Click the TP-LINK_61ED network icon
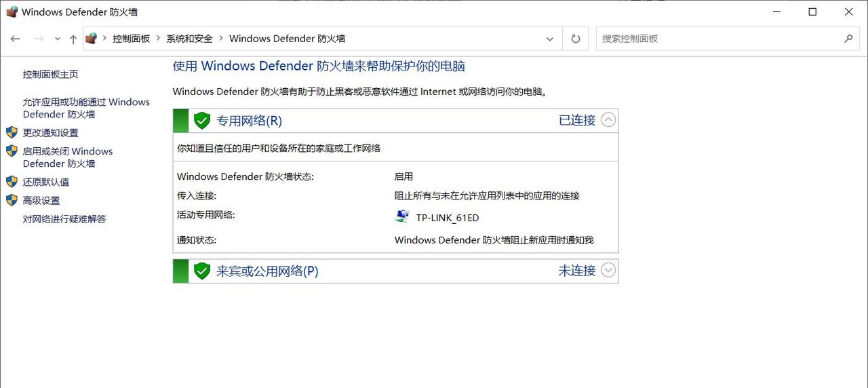The width and height of the screenshot is (868, 388). (402, 217)
